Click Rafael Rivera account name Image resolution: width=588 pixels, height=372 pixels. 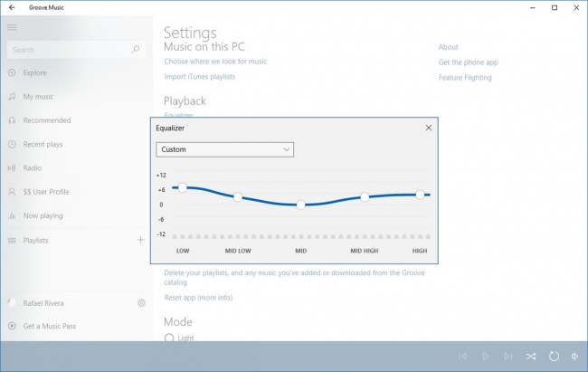click(43, 303)
